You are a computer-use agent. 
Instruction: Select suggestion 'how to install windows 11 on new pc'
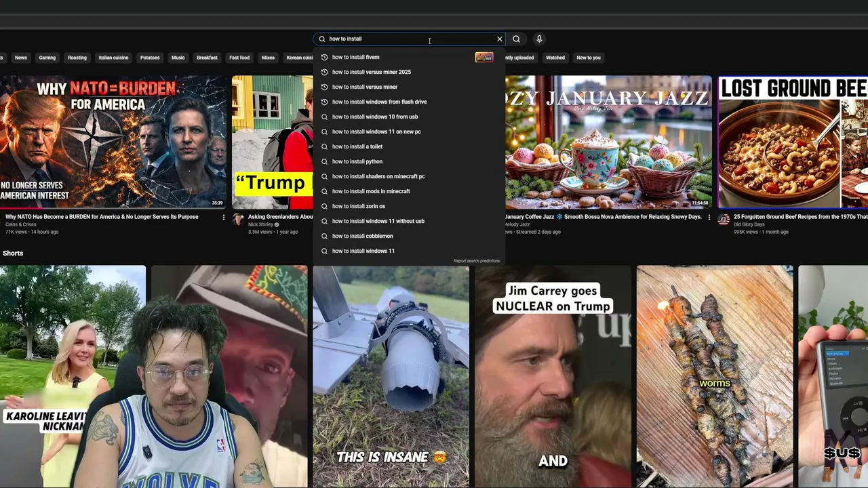(409, 131)
